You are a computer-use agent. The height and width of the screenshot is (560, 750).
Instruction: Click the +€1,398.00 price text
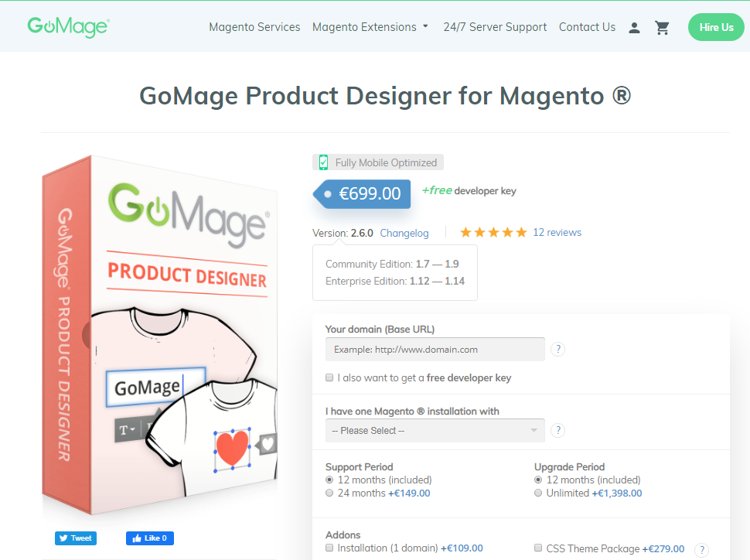tap(617, 493)
